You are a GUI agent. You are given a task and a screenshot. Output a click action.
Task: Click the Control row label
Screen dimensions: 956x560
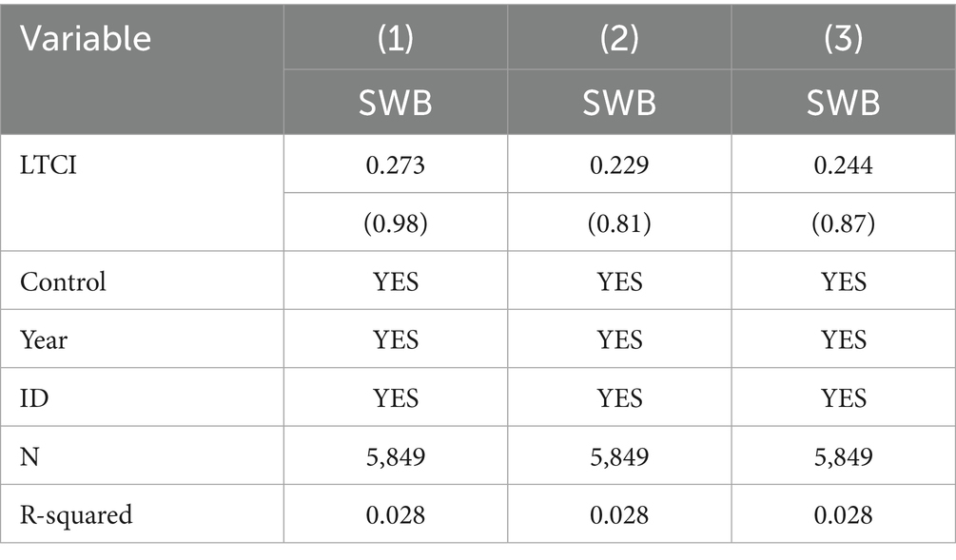[63, 281]
